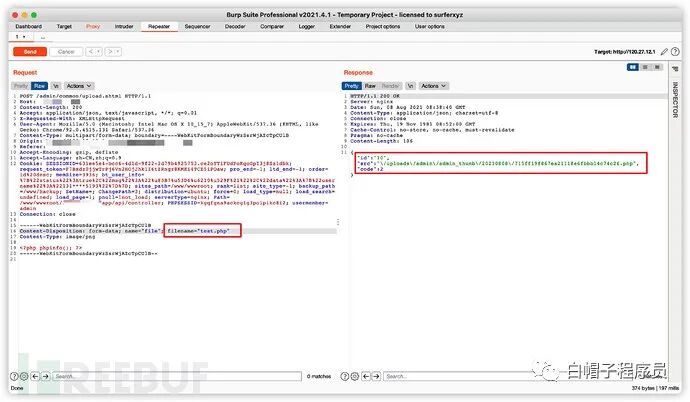
Task: Switch Response view to Render
Action: coord(390,86)
